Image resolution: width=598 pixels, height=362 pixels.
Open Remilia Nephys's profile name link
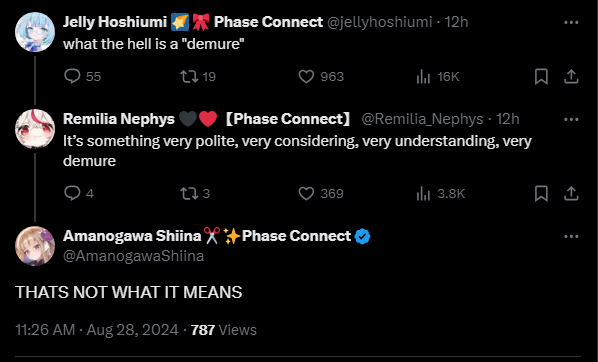[x=119, y=119]
